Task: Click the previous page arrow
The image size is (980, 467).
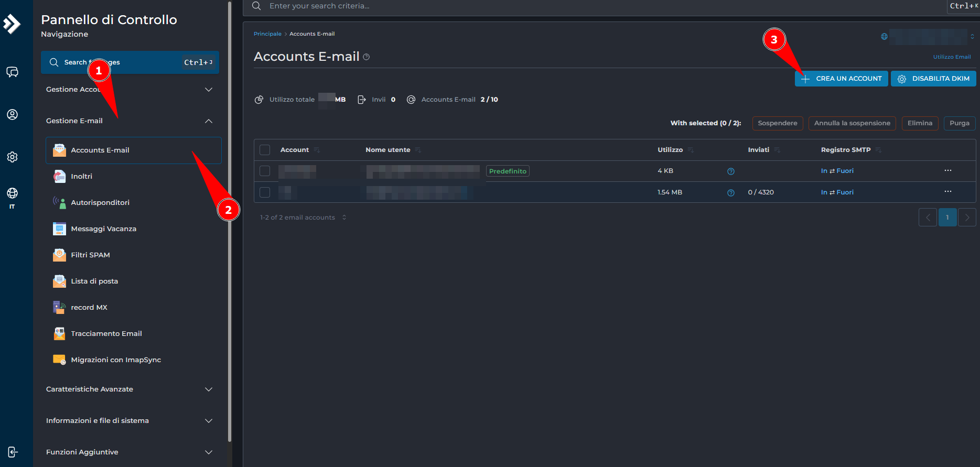Action: (x=928, y=218)
